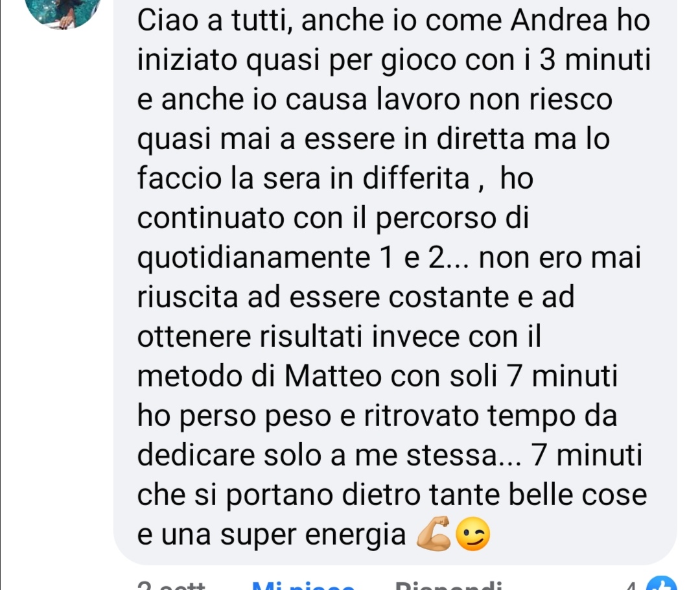The width and height of the screenshot is (700, 590).
Task: Click the opening words Ciao a tutti
Action: [215, 21]
